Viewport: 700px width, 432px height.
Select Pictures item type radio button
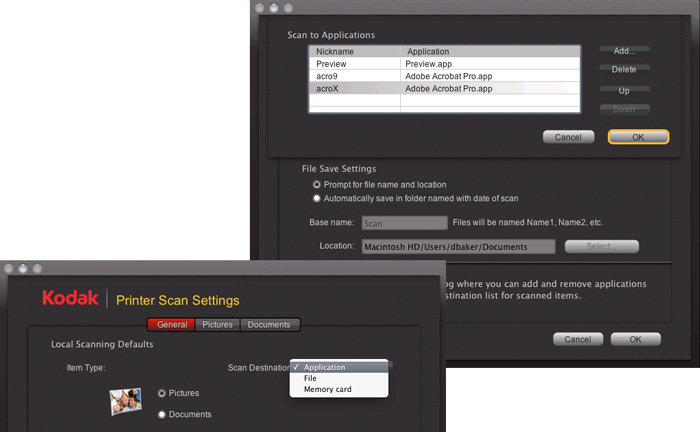(x=162, y=393)
